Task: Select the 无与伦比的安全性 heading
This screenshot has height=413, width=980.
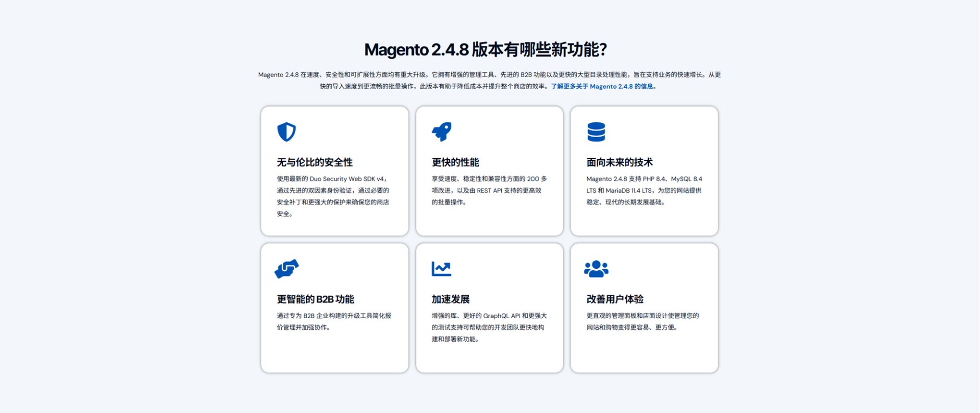Action: (315, 162)
